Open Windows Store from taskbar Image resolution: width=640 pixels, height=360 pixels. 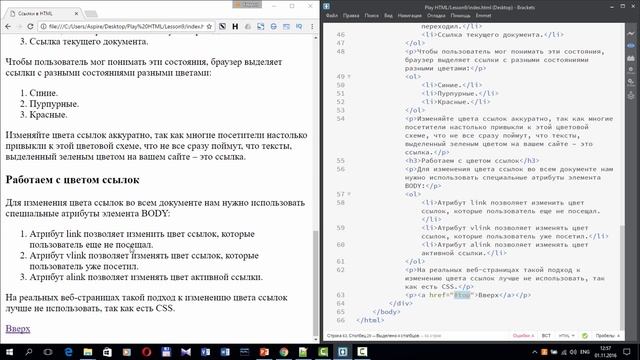(x=107, y=351)
